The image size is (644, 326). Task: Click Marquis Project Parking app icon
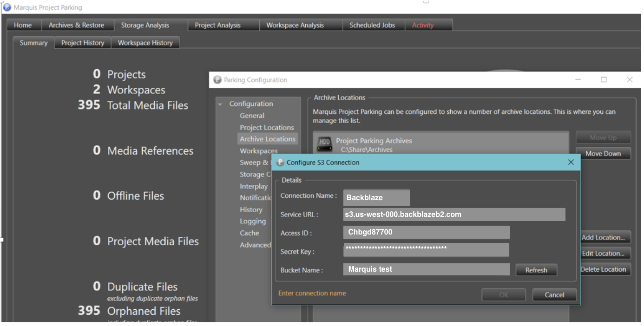coord(7,7)
